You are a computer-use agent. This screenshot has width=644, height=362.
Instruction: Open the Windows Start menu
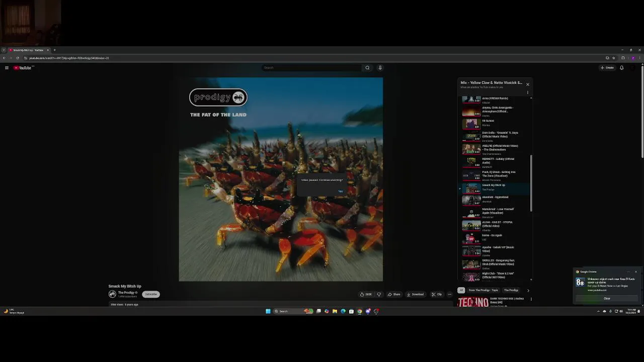268,311
